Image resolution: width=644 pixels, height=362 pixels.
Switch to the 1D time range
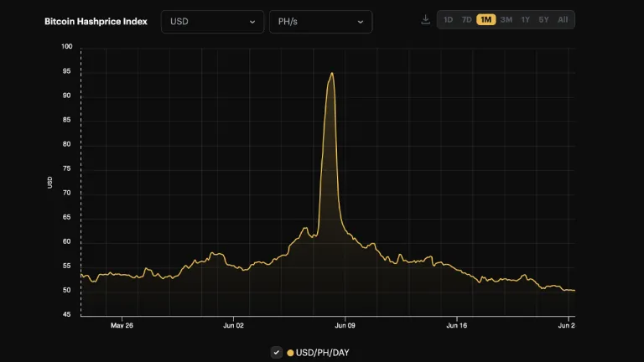click(448, 20)
